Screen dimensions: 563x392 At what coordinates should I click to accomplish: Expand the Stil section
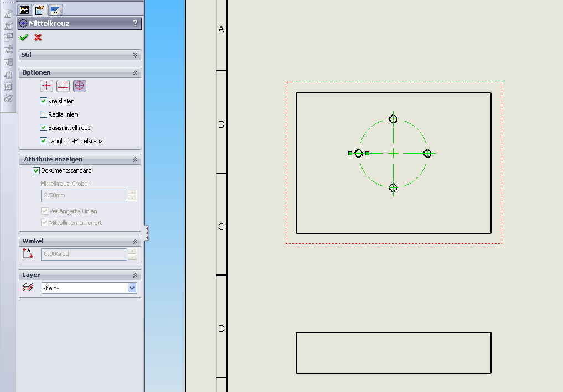(136, 55)
